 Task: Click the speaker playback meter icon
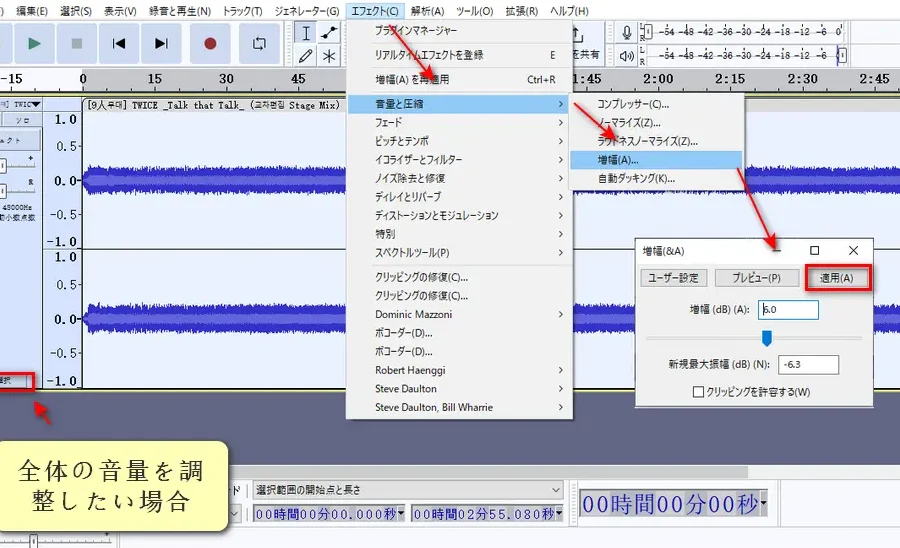pos(627,56)
